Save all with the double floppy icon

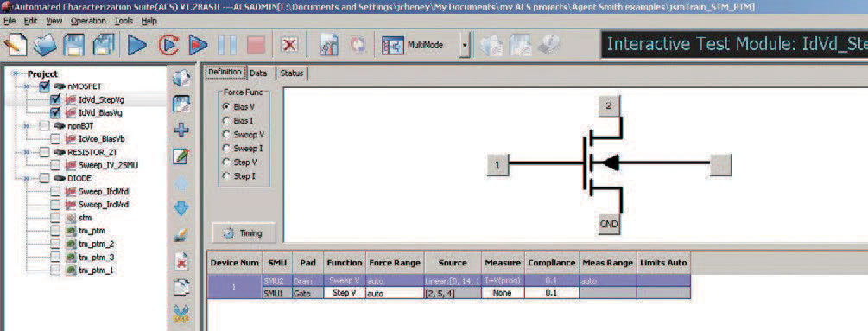104,45
